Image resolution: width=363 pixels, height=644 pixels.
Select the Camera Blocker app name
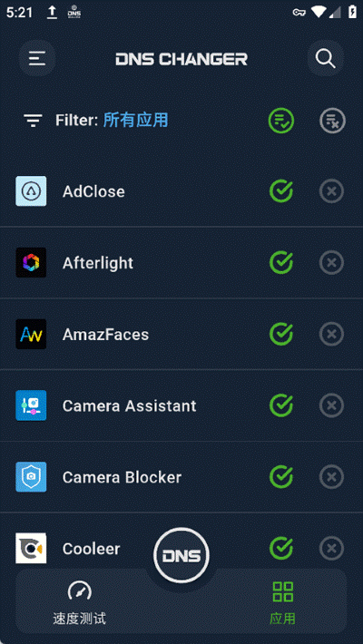pyautogui.click(x=123, y=477)
